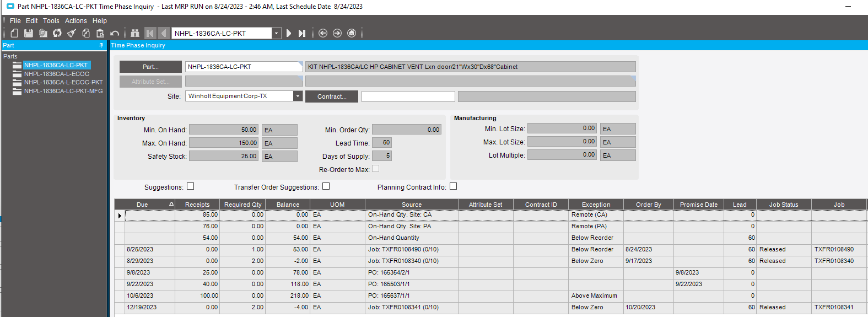
Task: Click the Part... button
Action: (150, 67)
